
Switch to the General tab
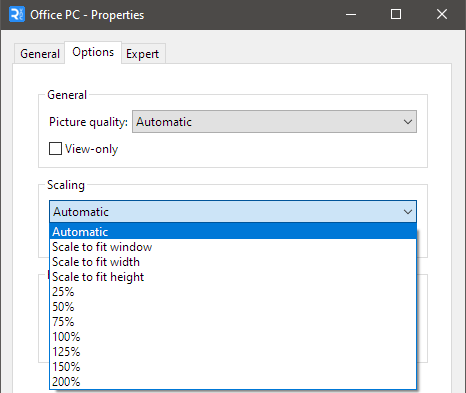tap(40, 54)
